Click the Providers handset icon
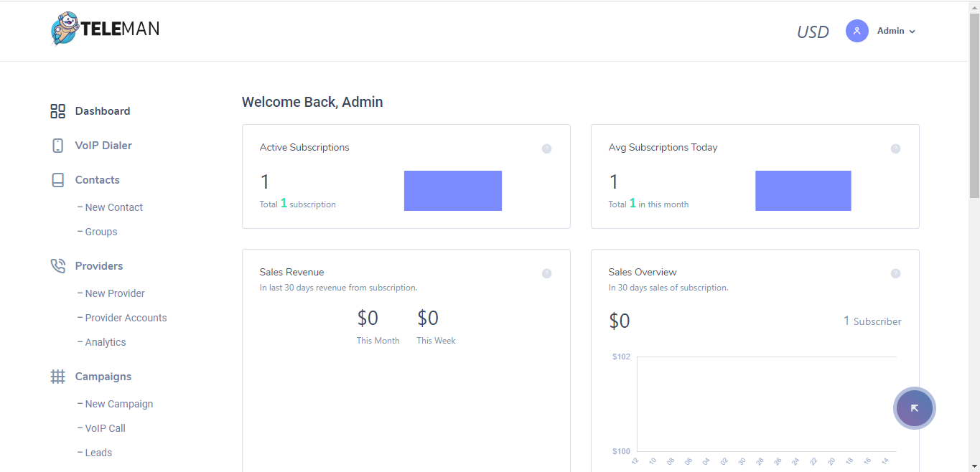 click(57, 265)
